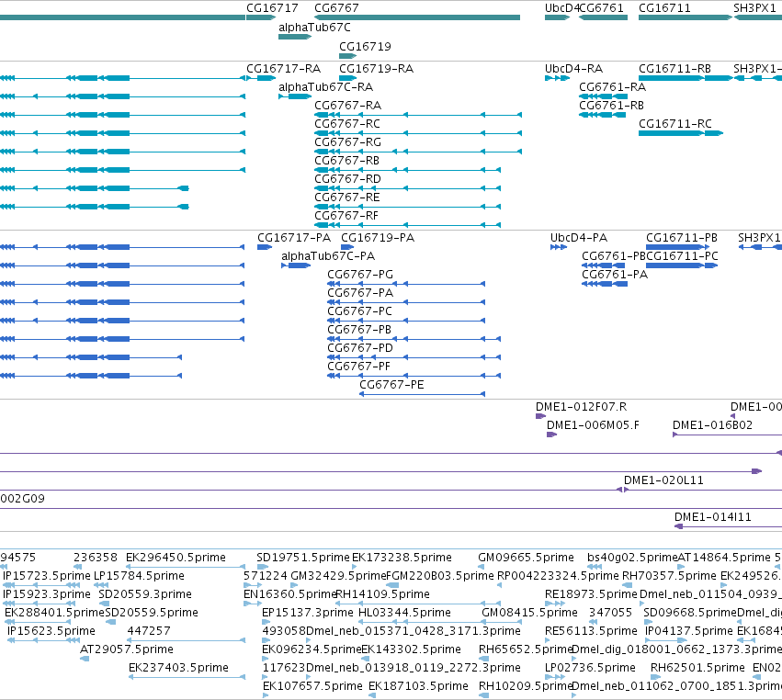The height and width of the screenshot is (700, 782).
Task: Select clone DME1-014I11
Action: click(728, 527)
